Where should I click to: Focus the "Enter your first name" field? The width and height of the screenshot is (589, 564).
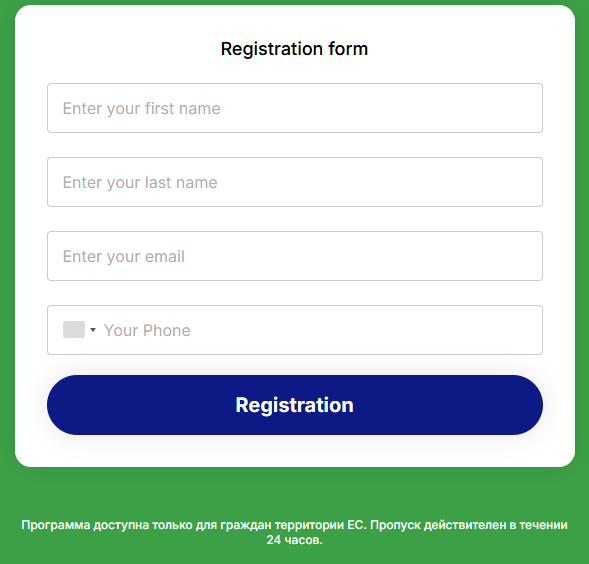coord(295,108)
